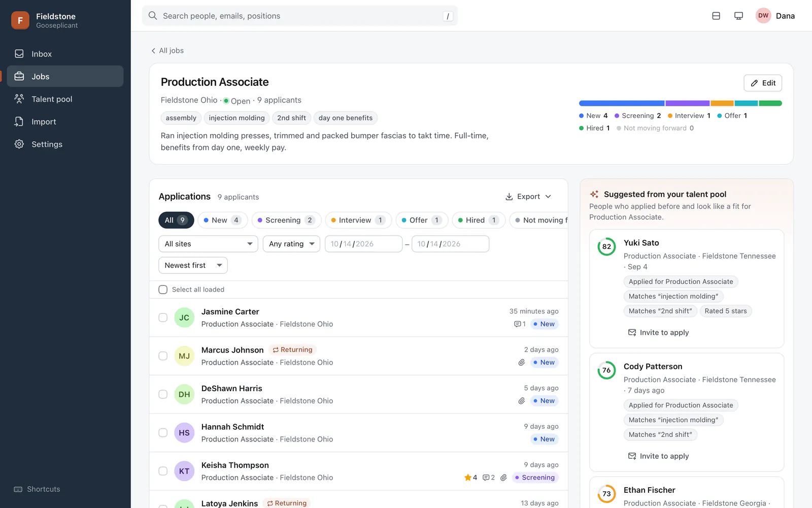This screenshot has width=812, height=508.
Task: Filter by Screening tab
Action: click(x=287, y=220)
